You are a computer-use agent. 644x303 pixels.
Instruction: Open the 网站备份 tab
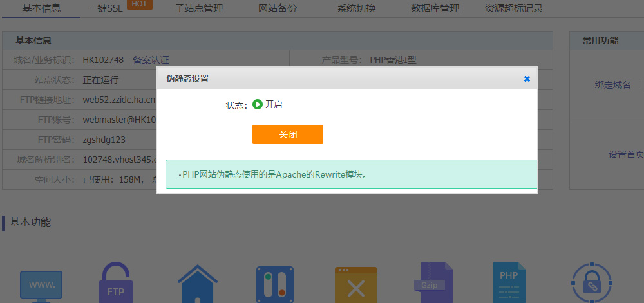pos(278,8)
